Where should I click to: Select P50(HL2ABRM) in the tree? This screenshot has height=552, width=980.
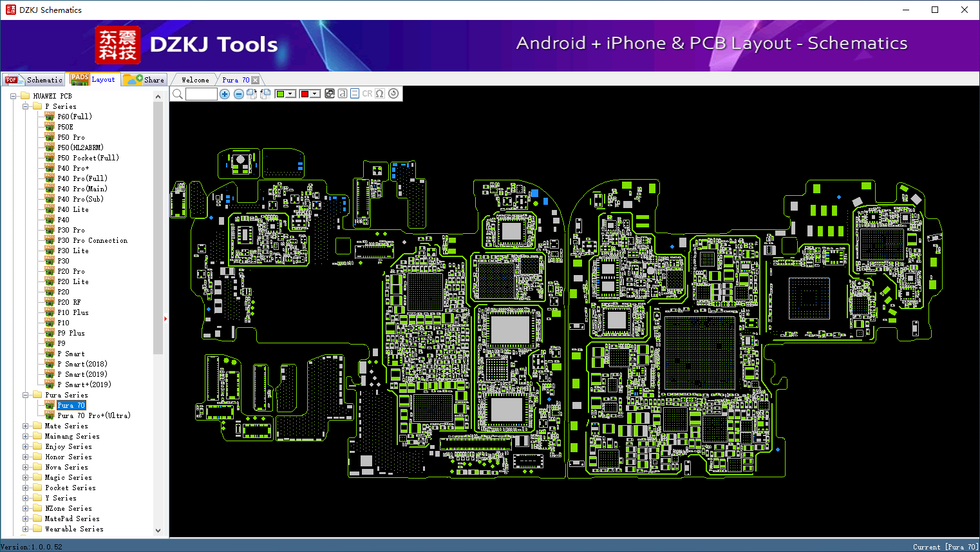click(80, 148)
